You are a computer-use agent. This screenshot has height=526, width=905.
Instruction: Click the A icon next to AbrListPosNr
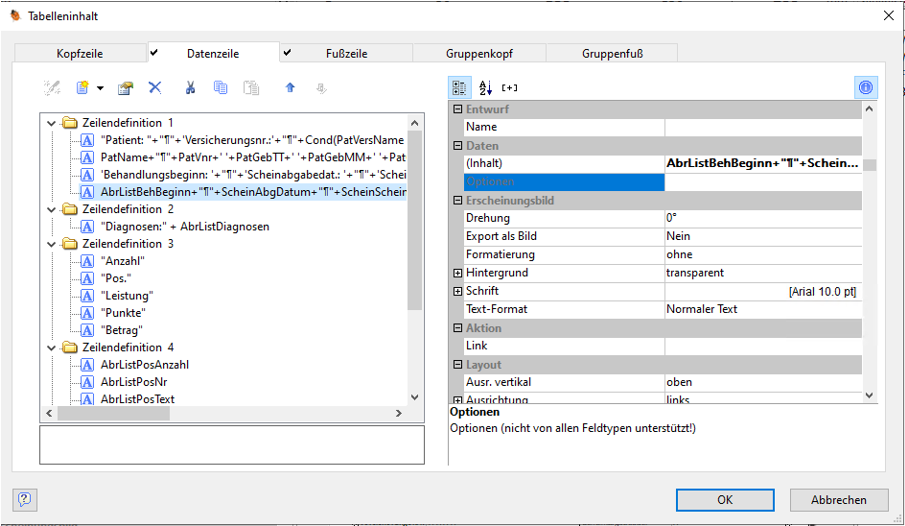coord(87,382)
